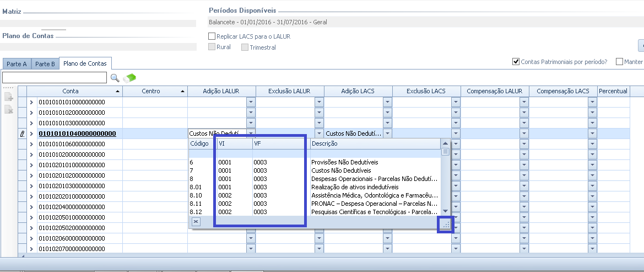This screenshot has width=644, height=272.
Task: Click the Centro column sort arrow
Action: coord(182,91)
